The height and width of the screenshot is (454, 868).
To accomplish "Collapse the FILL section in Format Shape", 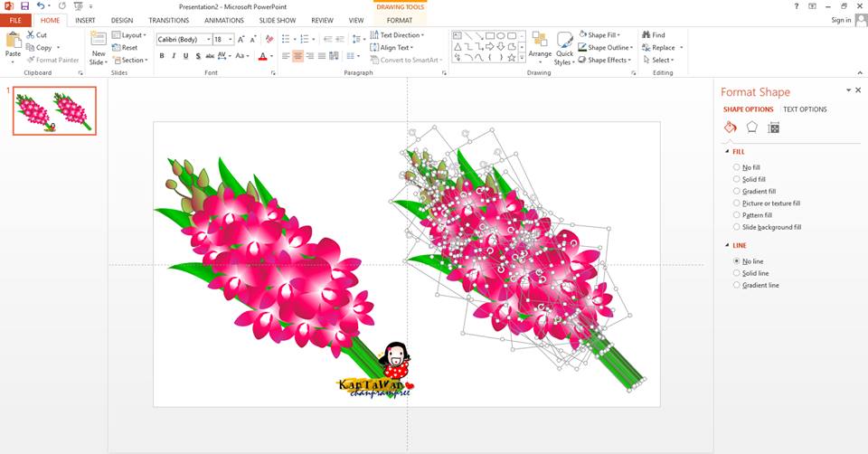I will pyautogui.click(x=727, y=152).
